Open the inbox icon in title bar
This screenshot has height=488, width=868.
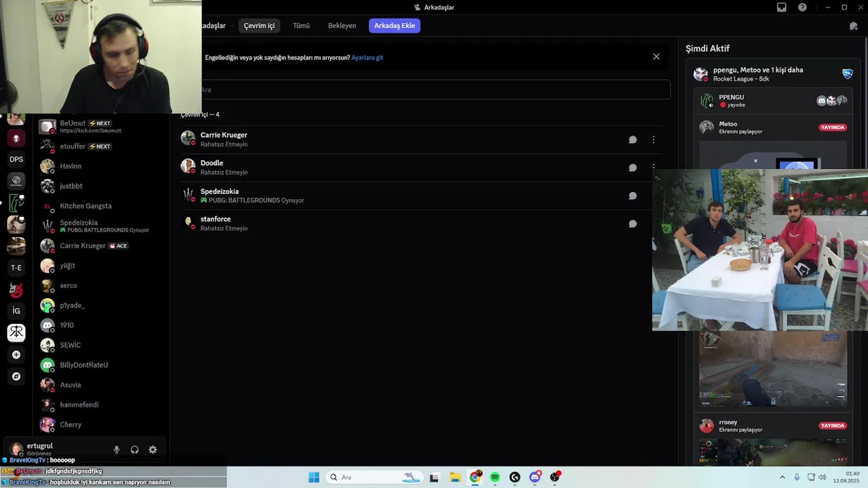(782, 7)
